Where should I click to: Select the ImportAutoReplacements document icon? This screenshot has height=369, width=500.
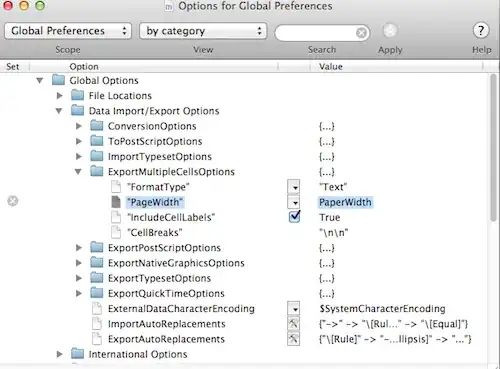pos(97,323)
